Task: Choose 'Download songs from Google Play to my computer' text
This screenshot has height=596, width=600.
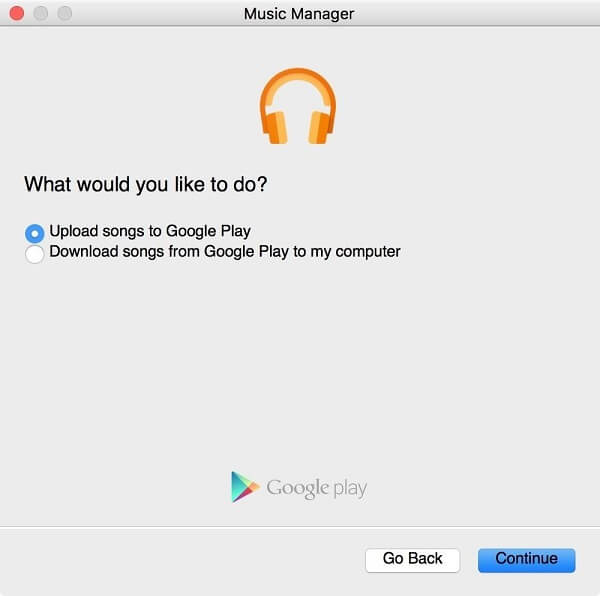Action: point(225,252)
